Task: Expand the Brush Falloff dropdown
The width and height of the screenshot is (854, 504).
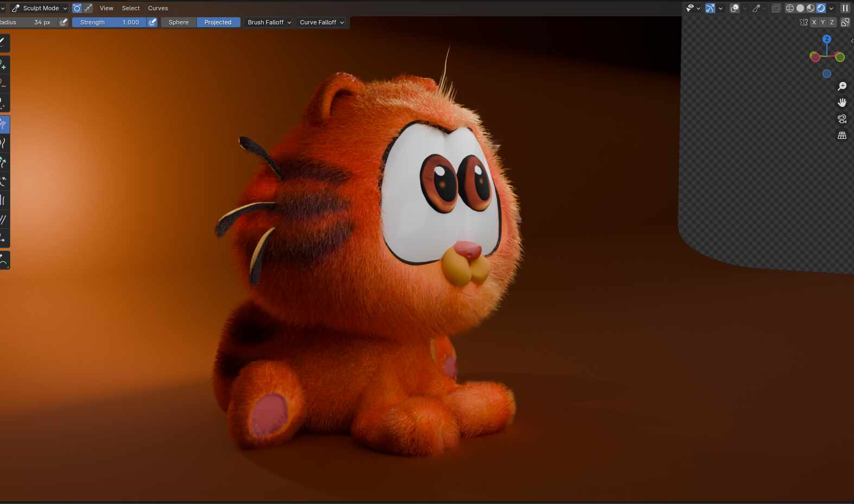Action: [269, 22]
